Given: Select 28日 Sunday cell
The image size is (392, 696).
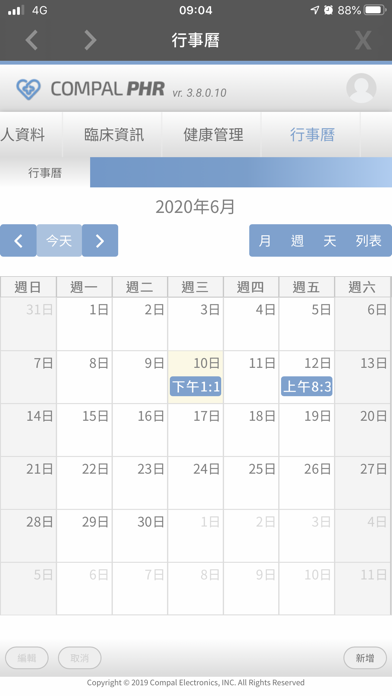Looking at the screenshot, I should click(28, 536).
